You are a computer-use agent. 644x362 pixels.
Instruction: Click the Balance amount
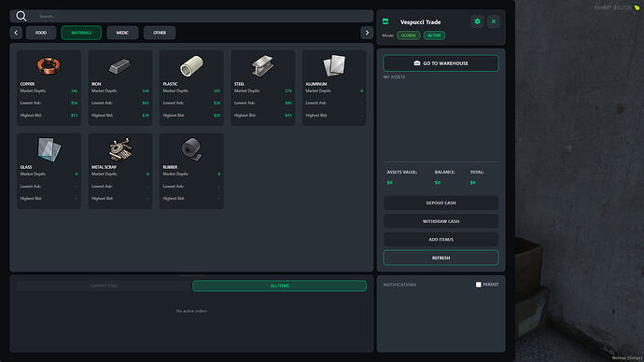438,183
